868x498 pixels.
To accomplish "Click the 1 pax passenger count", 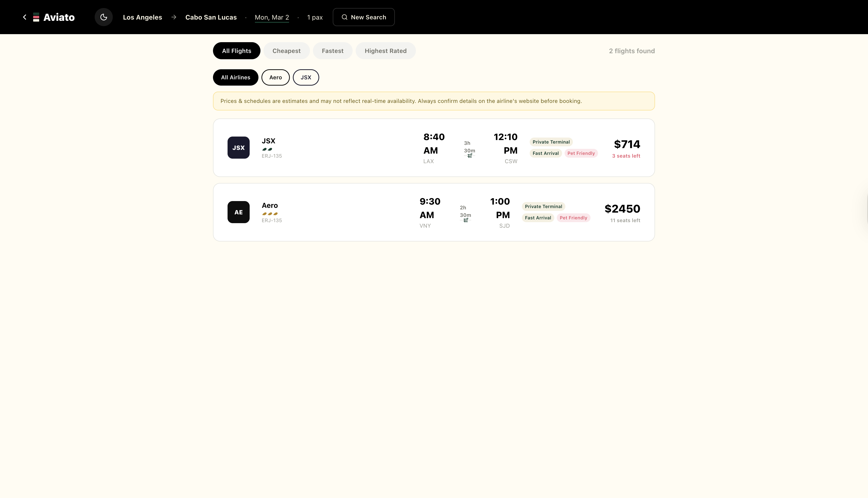I will point(314,17).
